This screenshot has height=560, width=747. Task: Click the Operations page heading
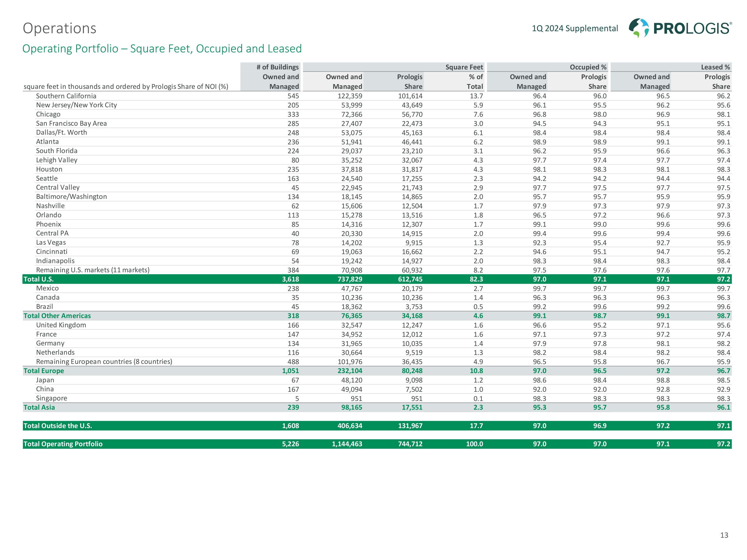coord(60,28)
